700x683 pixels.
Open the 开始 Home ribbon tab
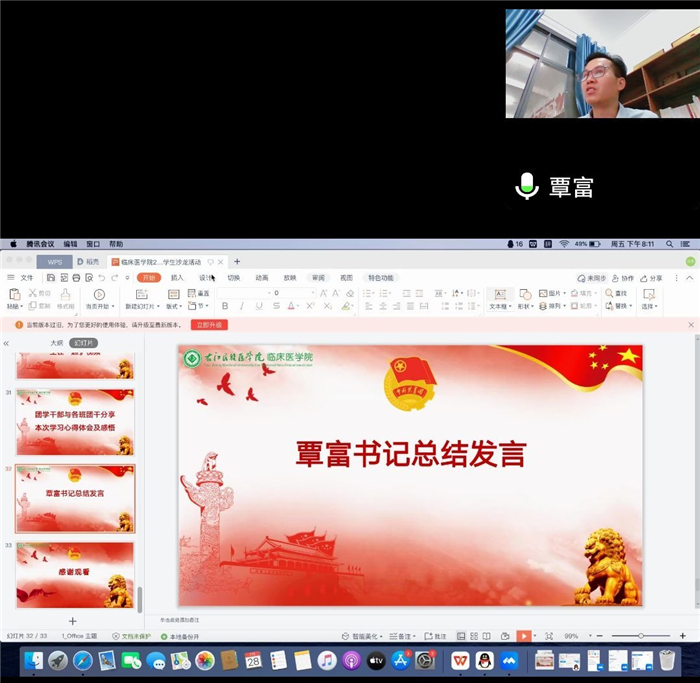pos(149,278)
